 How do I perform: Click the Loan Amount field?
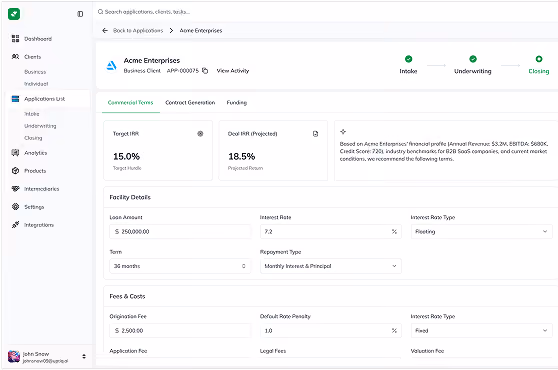pos(180,232)
